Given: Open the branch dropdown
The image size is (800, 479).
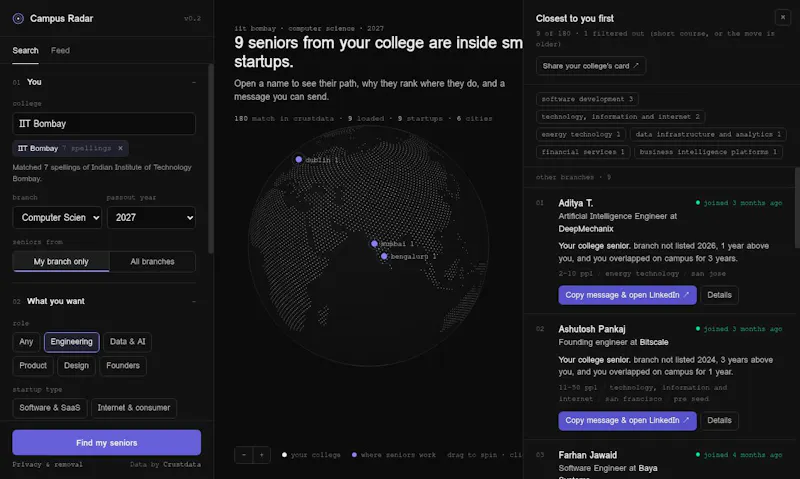Looking at the screenshot, I should tap(57, 218).
